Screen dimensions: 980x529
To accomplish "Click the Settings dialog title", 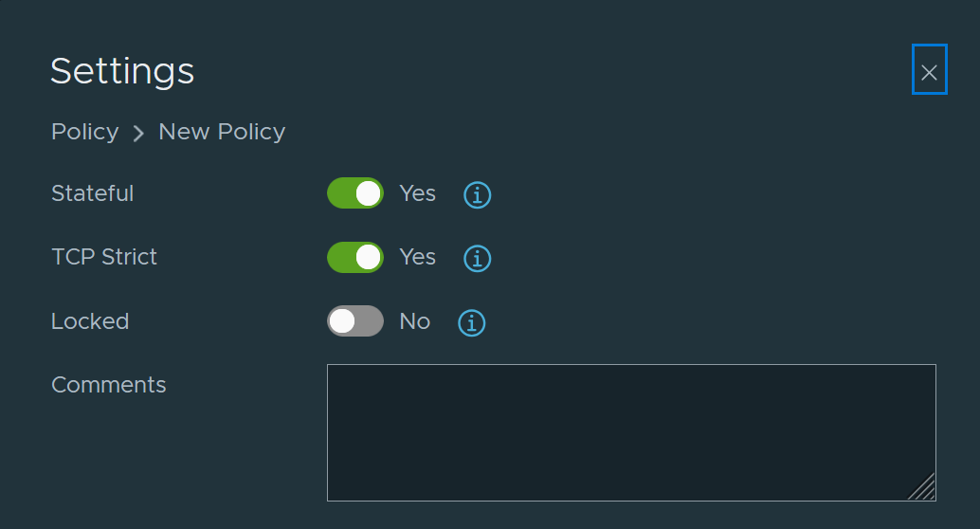I will click(x=122, y=71).
